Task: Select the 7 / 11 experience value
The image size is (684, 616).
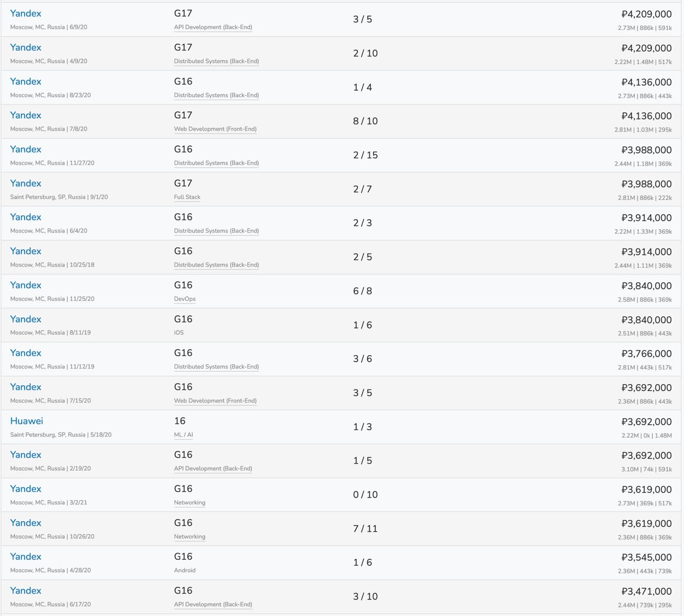Action: pyautogui.click(x=366, y=529)
